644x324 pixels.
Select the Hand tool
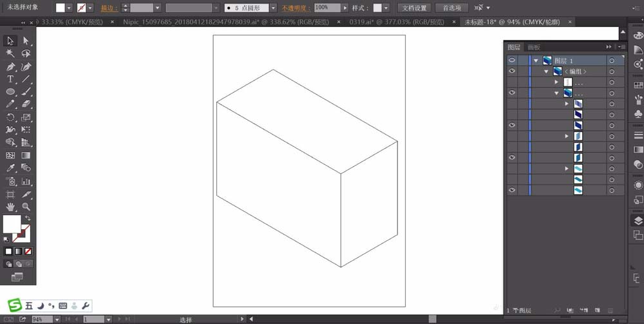click(x=10, y=207)
